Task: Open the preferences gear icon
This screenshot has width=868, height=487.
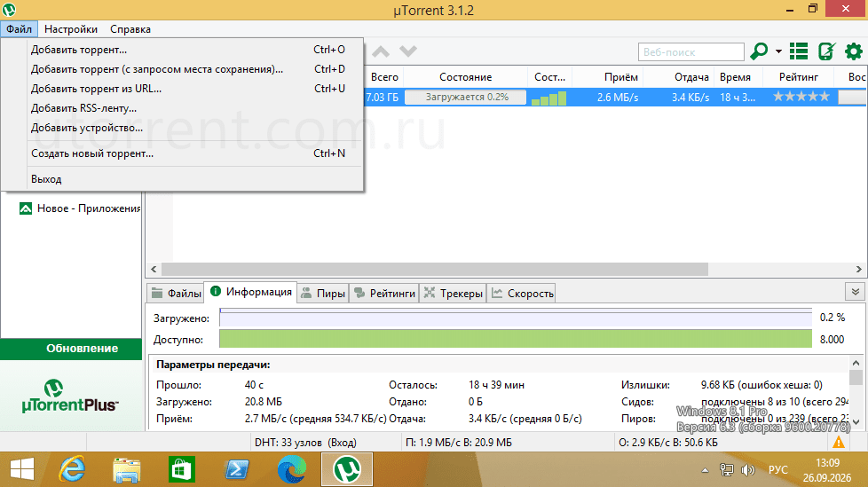Action: point(853,51)
